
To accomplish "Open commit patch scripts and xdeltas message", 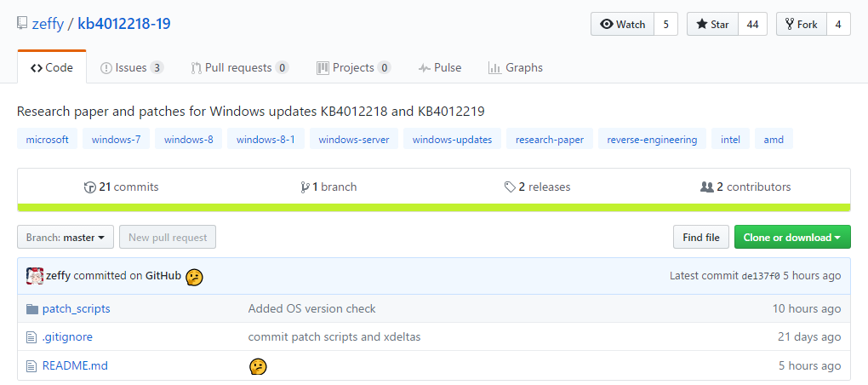I will pos(334,336).
